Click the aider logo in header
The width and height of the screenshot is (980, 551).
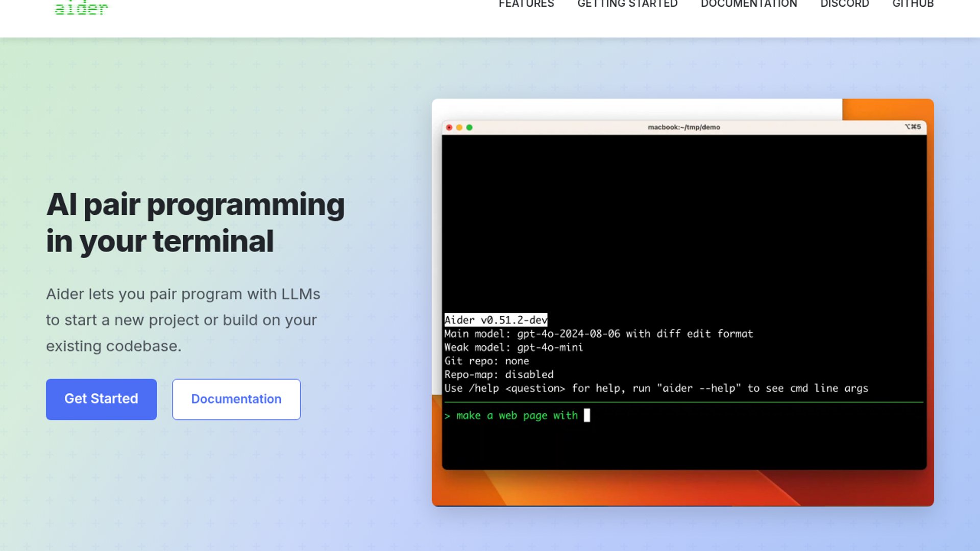81,8
